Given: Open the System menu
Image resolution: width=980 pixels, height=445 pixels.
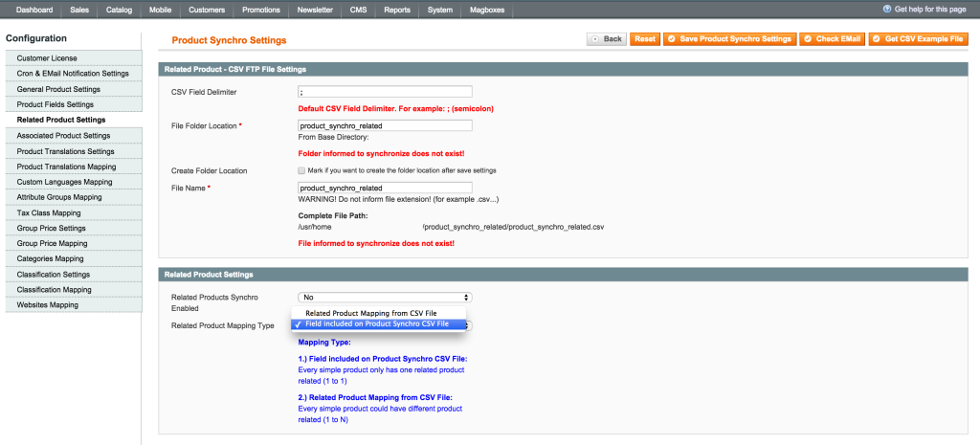Looking at the screenshot, I should [x=440, y=10].
